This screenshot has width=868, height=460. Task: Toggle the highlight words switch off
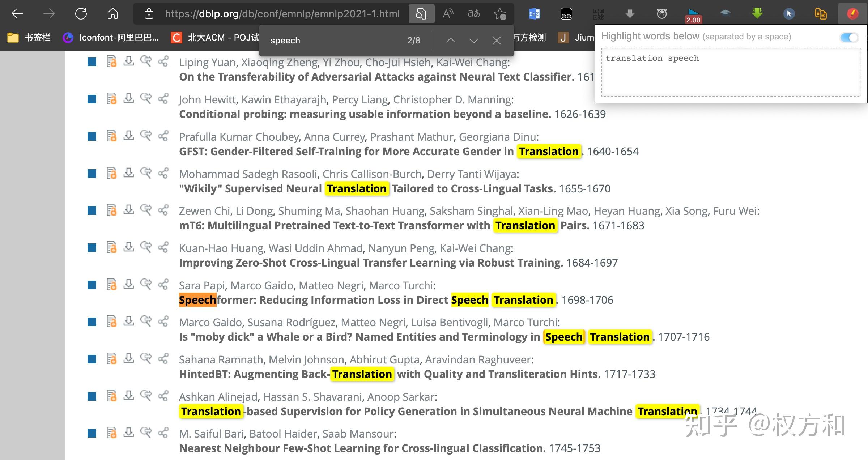849,37
